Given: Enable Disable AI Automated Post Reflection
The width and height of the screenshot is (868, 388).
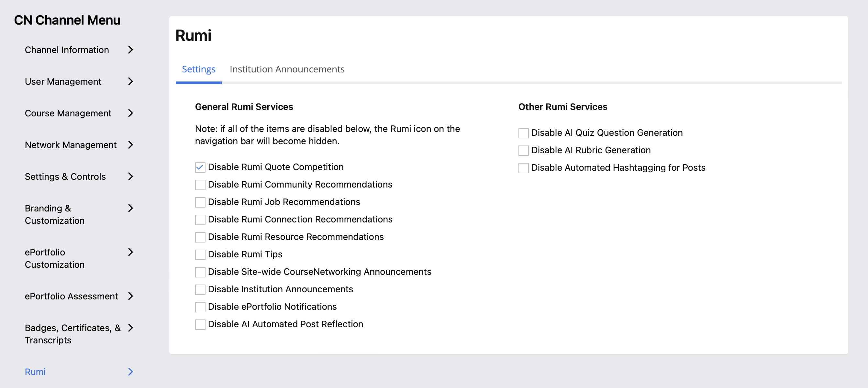Looking at the screenshot, I should coord(200,325).
